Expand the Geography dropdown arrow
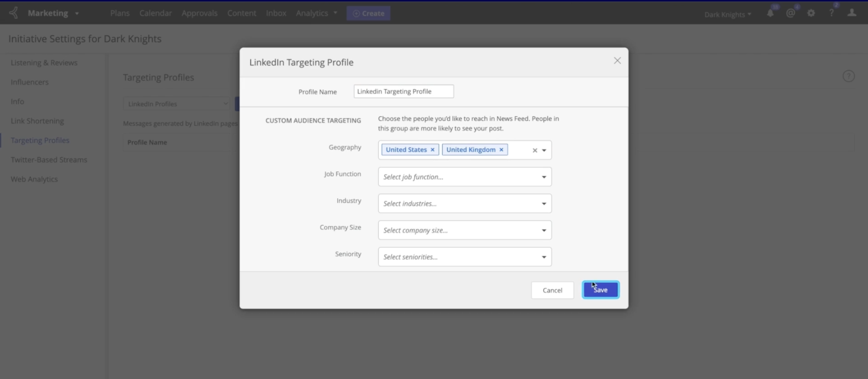Viewport: 868px width, 379px height. coord(544,151)
